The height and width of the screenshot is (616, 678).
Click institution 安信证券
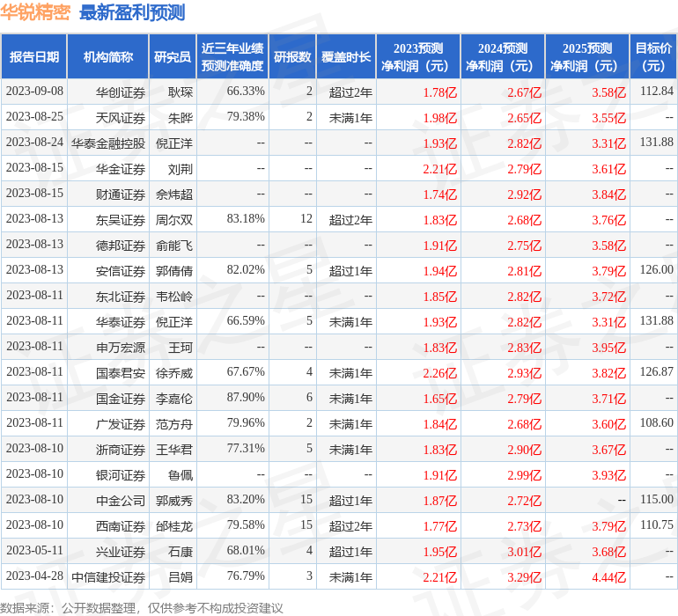coord(121,271)
